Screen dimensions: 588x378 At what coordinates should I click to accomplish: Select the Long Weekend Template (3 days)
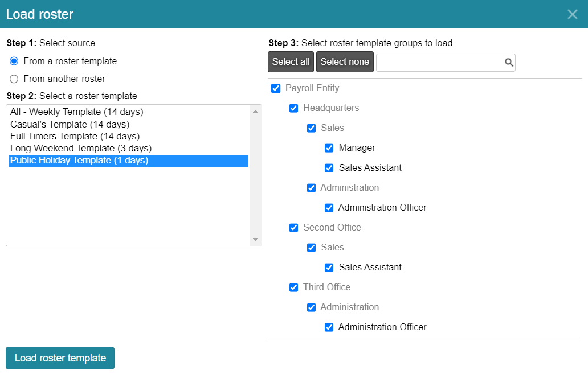(x=81, y=148)
